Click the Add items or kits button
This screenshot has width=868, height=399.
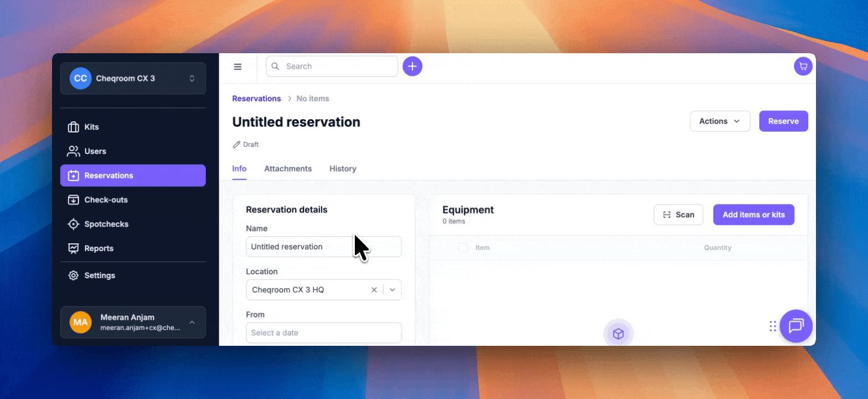[753, 214]
